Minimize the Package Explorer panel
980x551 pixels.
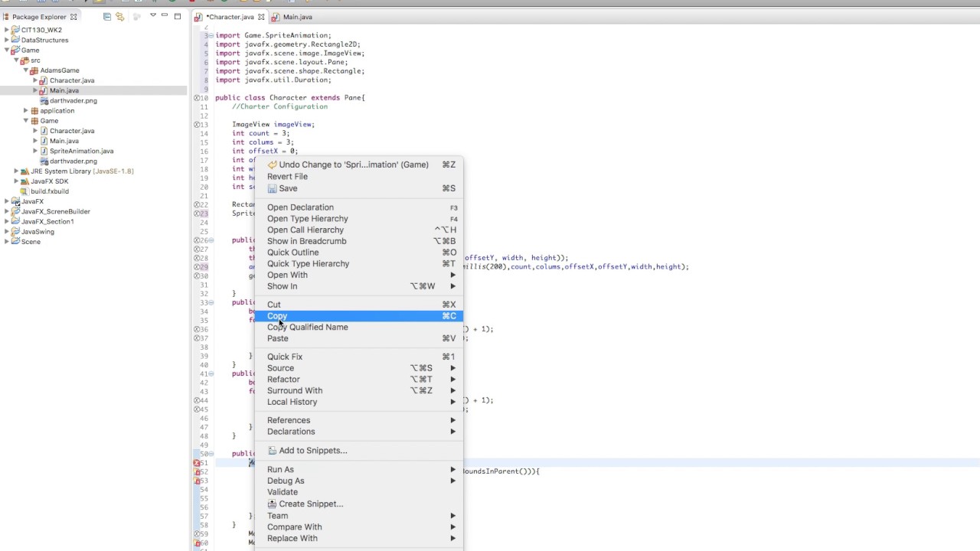[x=165, y=16]
